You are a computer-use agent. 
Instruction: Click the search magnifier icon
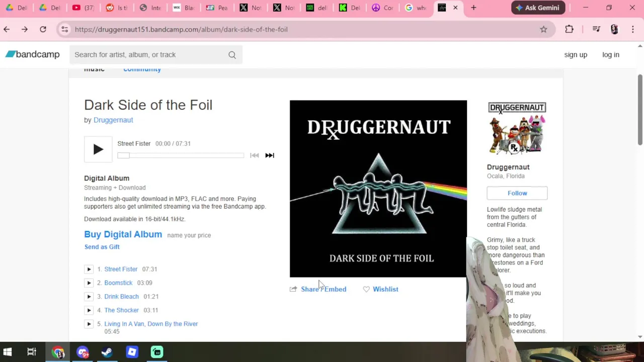point(232,55)
